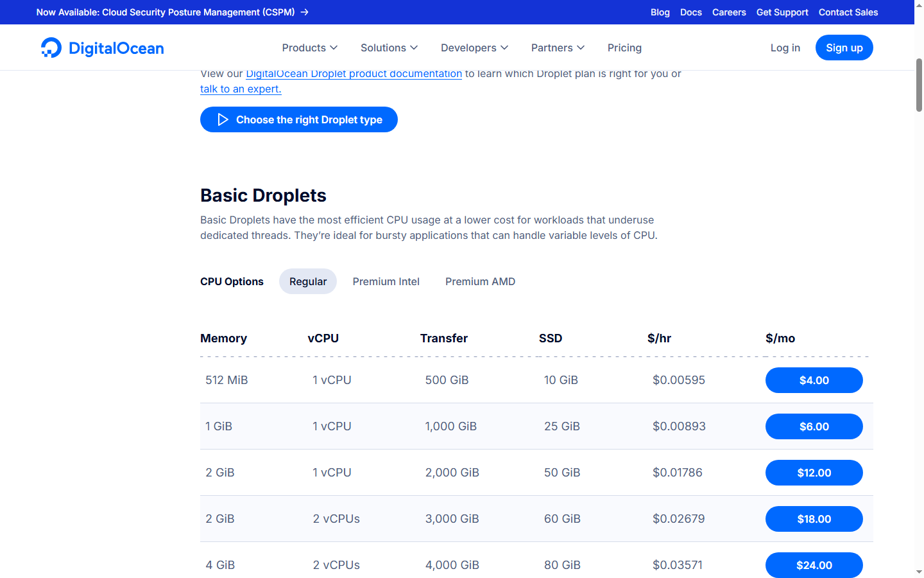This screenshot has width=924, height=578.
Task: Click Get Support in top bar
Action: (x=782, y=12)
